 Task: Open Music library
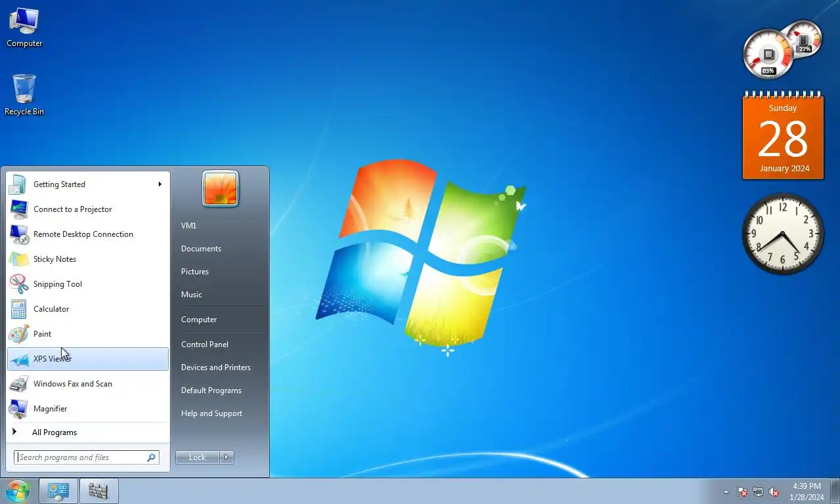192,295
